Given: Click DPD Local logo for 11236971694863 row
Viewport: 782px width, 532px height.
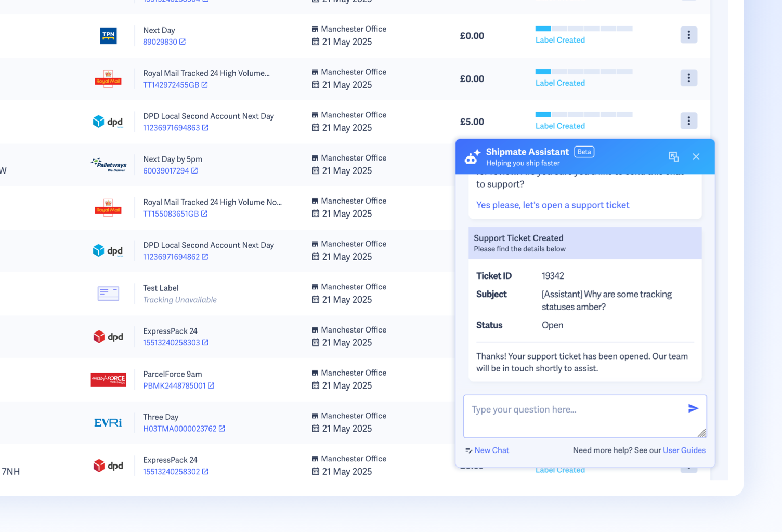Looking at the screenshot, I should point(108,122).
